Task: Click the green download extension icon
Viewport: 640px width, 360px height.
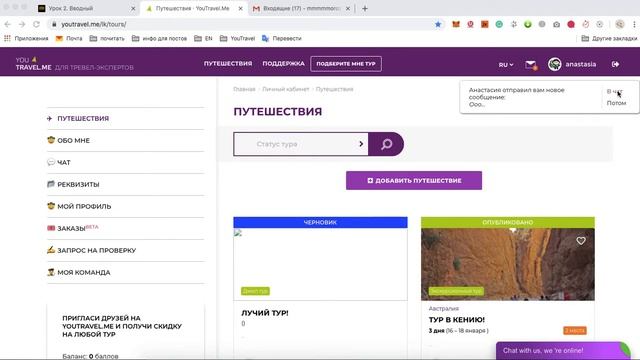Action: coord(528,24)
